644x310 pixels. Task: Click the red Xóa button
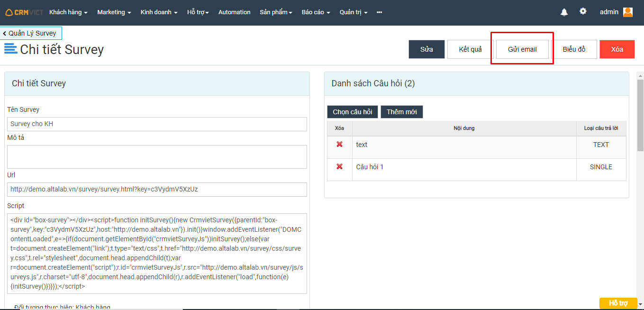click(617, 49)
